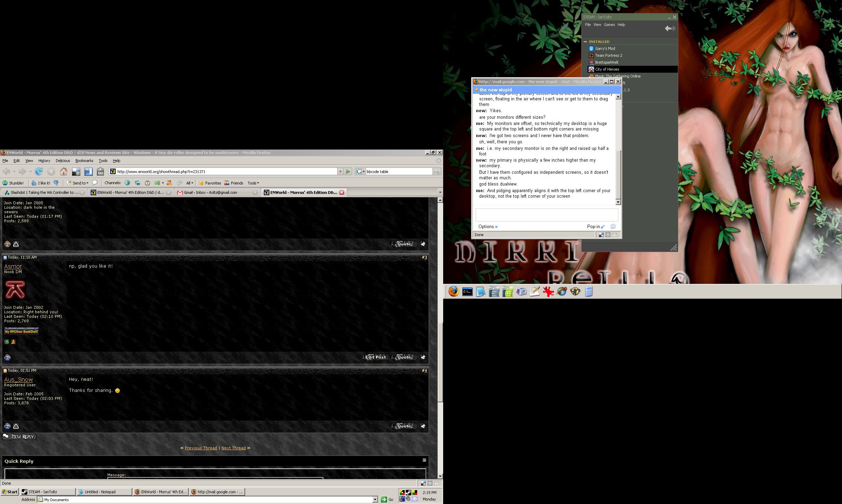This screenshot has height=504, width=842.
Task: Open the All channels dropdown
Action: [189, 183]
